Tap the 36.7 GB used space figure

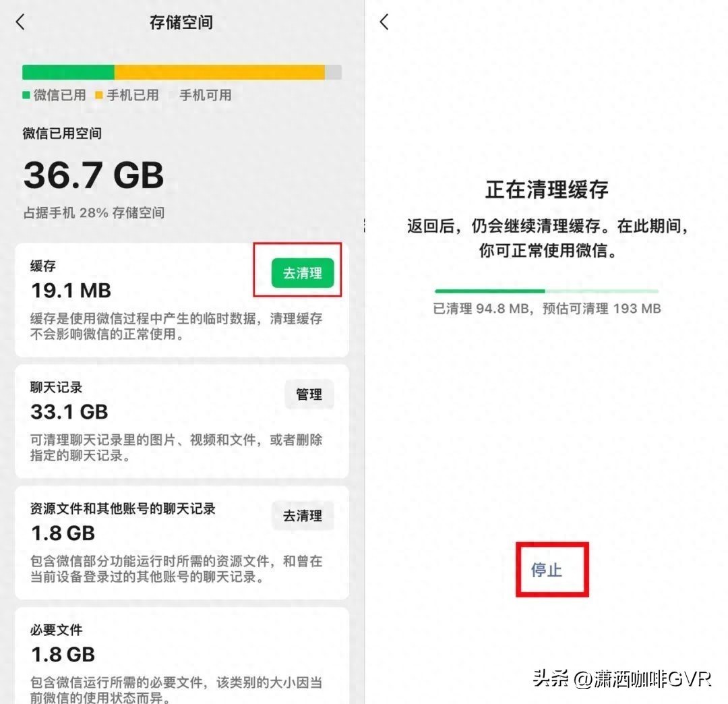pos(93,175)
